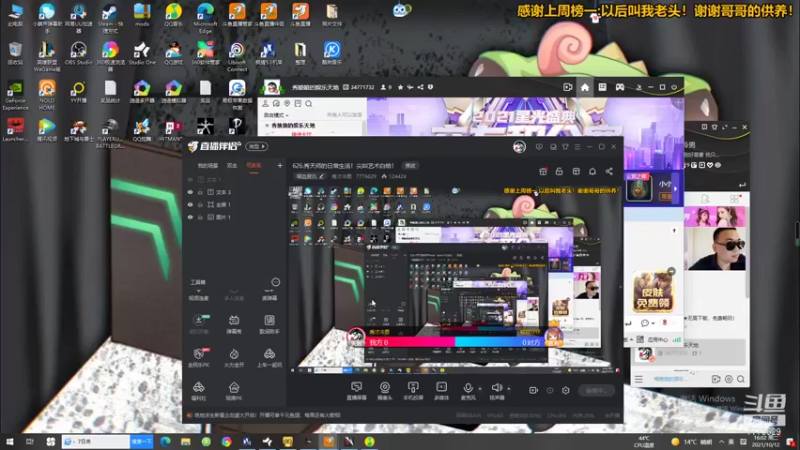Open the hamburger menu in streaming app titlebar
Viewport: 800px width, 450px height.
pos(577,147)
